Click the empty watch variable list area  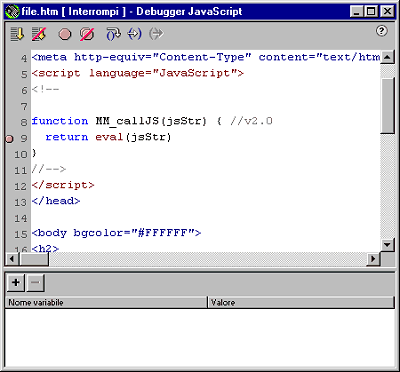pos(200,337)
